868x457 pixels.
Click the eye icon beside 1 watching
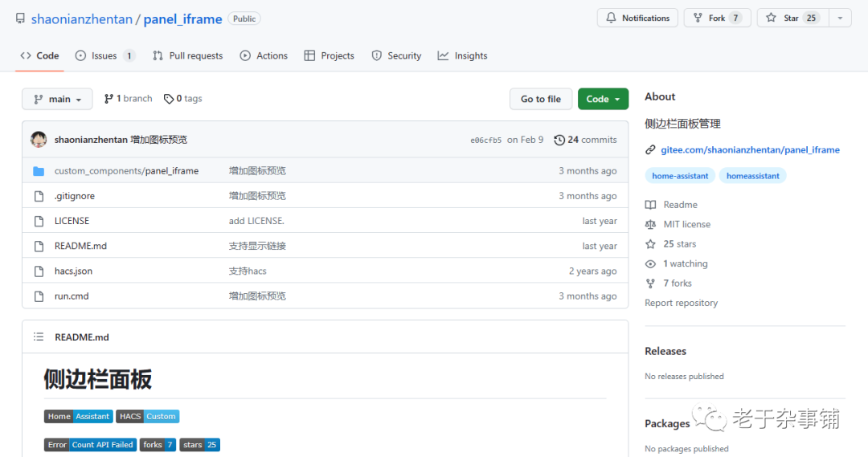click(650, 264)
